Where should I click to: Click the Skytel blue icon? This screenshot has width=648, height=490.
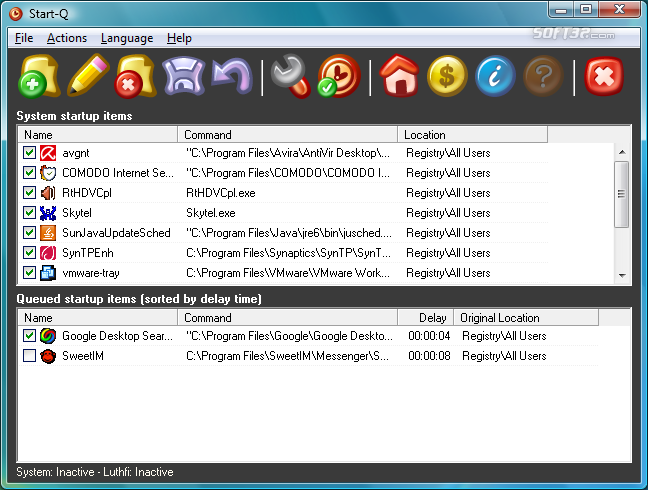(x=48, y=213)
